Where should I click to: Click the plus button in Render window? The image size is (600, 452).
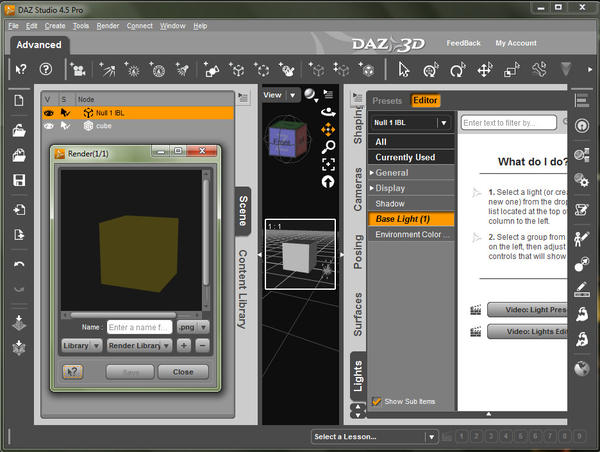click(184, 346)
